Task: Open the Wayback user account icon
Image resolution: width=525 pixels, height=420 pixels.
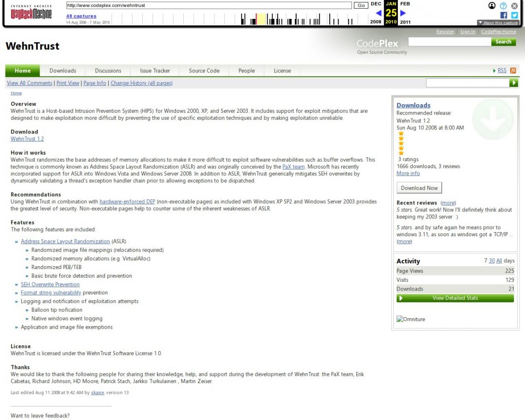Action: coord(492,6)
